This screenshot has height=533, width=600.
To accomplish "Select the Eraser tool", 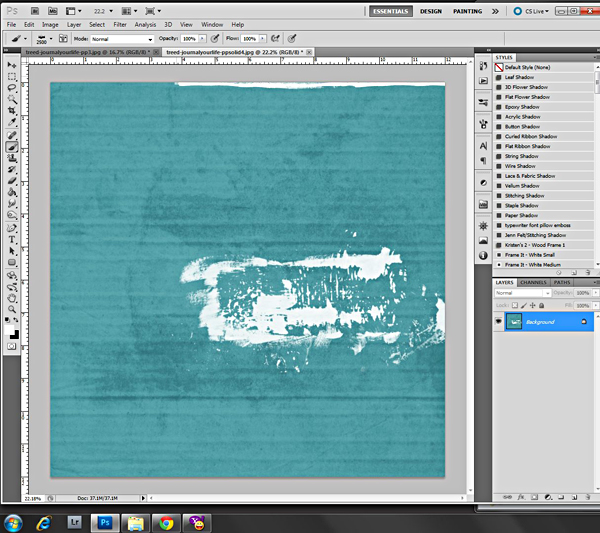I will click(12, 181).
